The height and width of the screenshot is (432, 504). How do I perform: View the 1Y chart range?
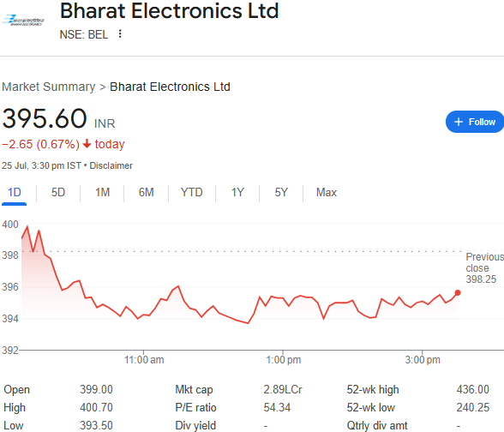[x=237, y=193]
